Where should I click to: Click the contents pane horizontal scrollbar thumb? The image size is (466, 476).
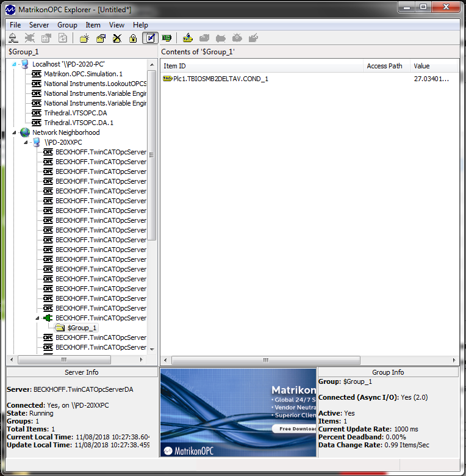pos(266,360)
